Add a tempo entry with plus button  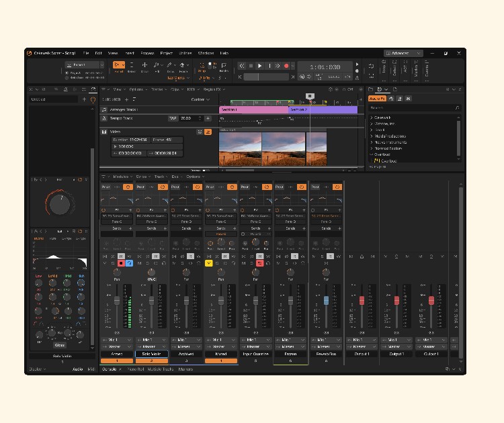pos(208,119)
